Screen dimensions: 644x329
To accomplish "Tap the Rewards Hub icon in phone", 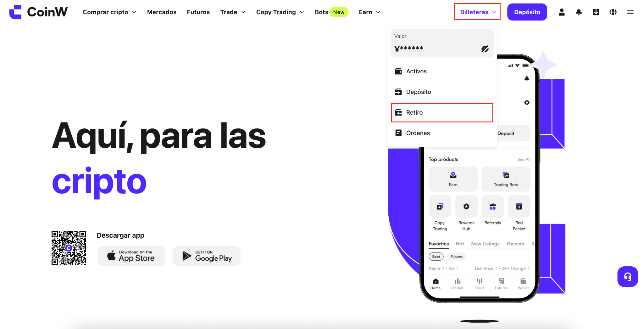I will pyautogui.click(x=466, y=207).
